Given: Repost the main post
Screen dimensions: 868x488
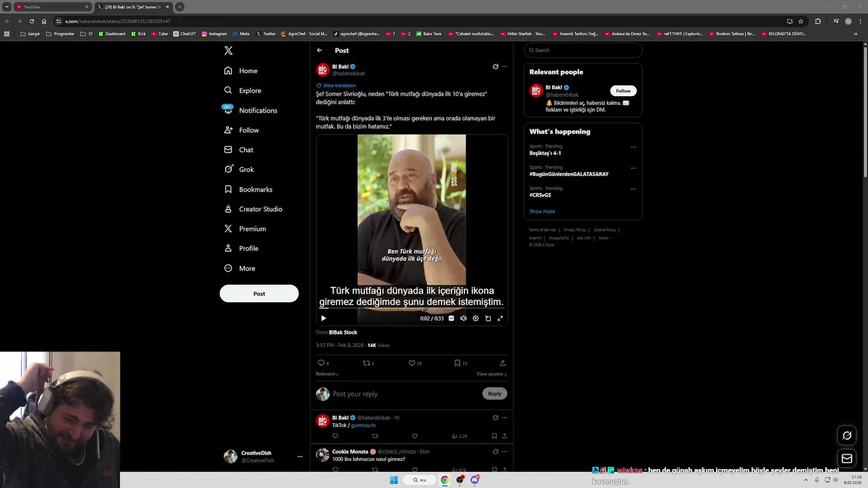Looking at the screenshot, I should coord(366,363).
